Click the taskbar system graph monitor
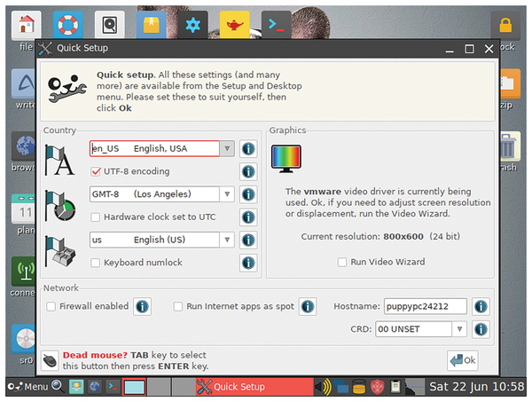This screenshot has width=532, height=402. 415,387
